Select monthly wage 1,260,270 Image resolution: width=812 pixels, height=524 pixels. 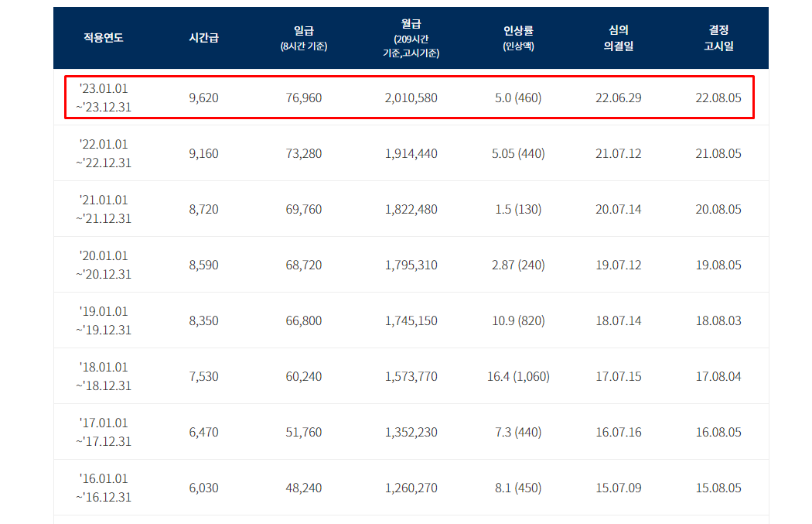tap(411, 488)
